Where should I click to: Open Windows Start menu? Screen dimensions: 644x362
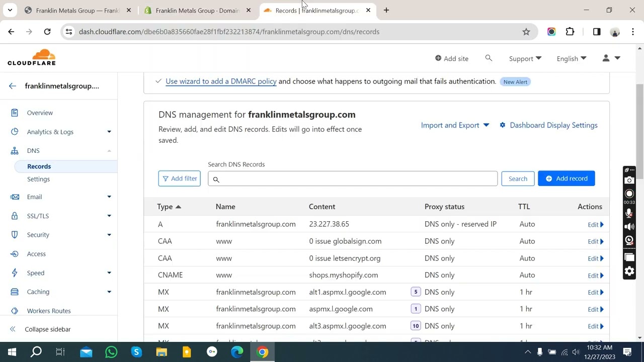12,352
